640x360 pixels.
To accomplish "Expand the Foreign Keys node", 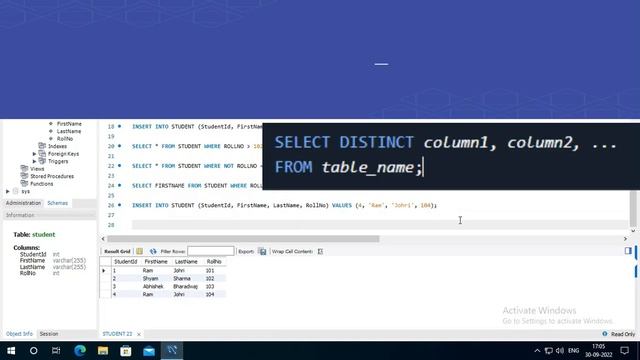I will click(x=34, y=154).
